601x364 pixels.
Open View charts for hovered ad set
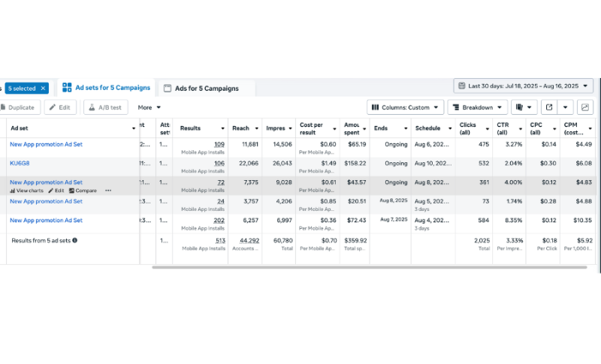click(26, 191)
